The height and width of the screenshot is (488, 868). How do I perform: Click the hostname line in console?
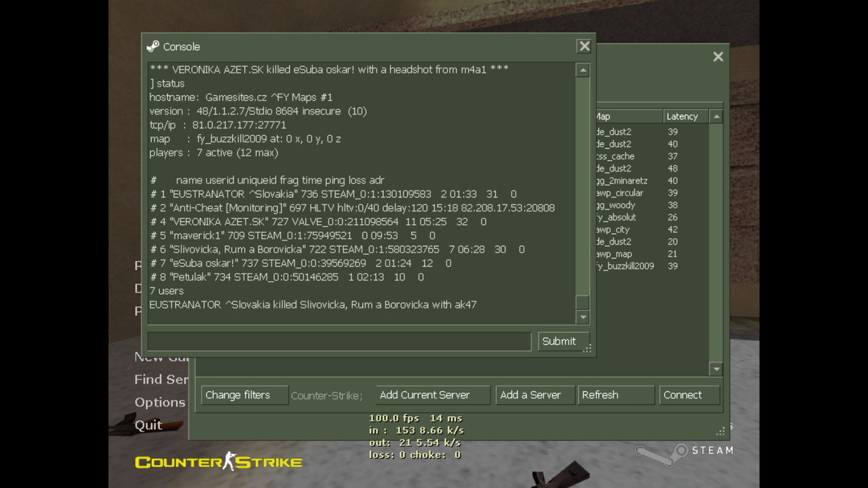(x=241, y=97)
